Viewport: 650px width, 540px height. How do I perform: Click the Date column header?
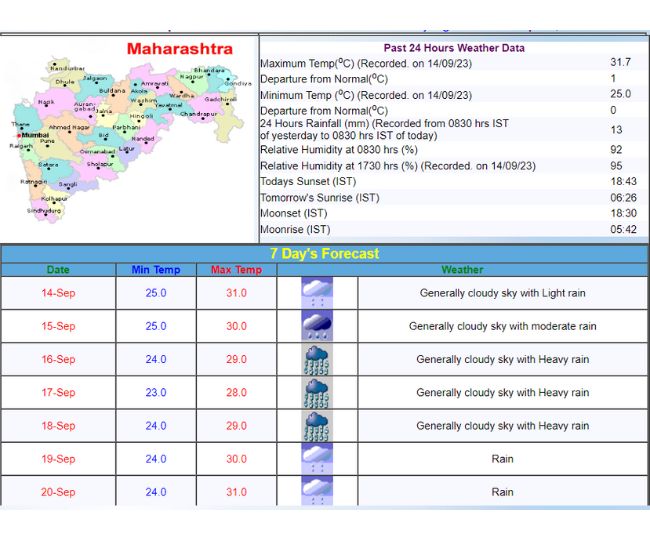(x=58, y=270)
